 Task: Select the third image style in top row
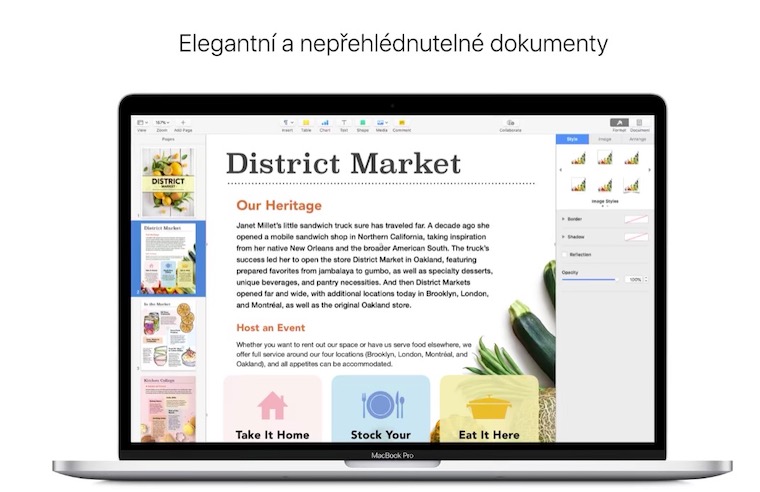coord(631,159)
